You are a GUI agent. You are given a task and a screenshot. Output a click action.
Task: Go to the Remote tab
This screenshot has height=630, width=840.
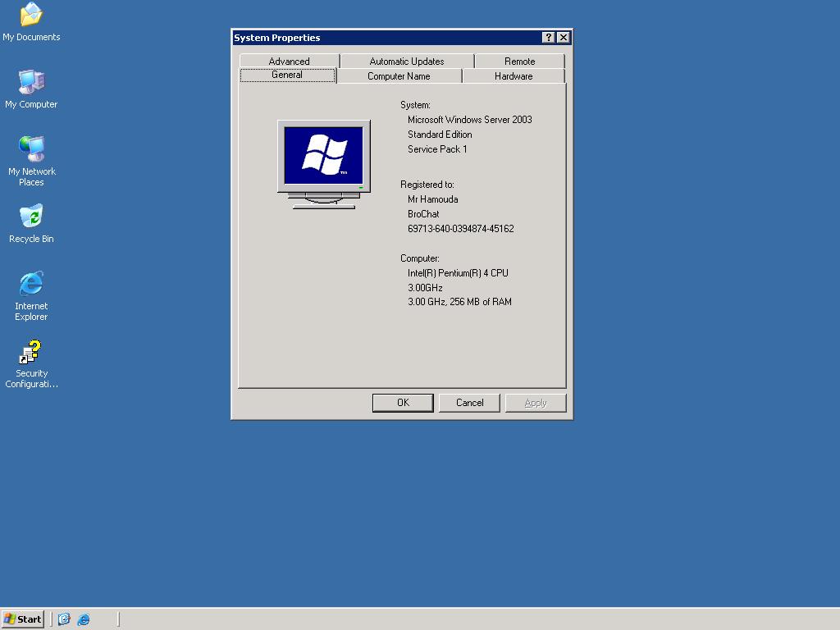(519, 62)
